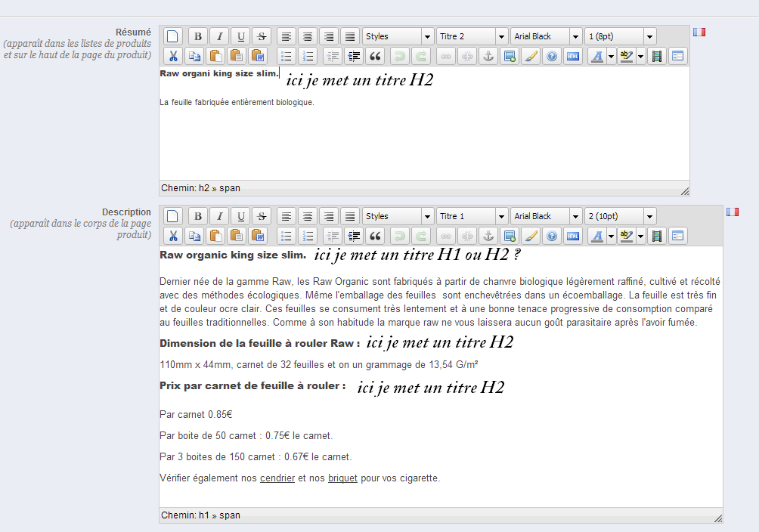The image size is (759, 532).
Task: Open Arial Black font dropdown in Résumé editor
Action: coord(546,36)
